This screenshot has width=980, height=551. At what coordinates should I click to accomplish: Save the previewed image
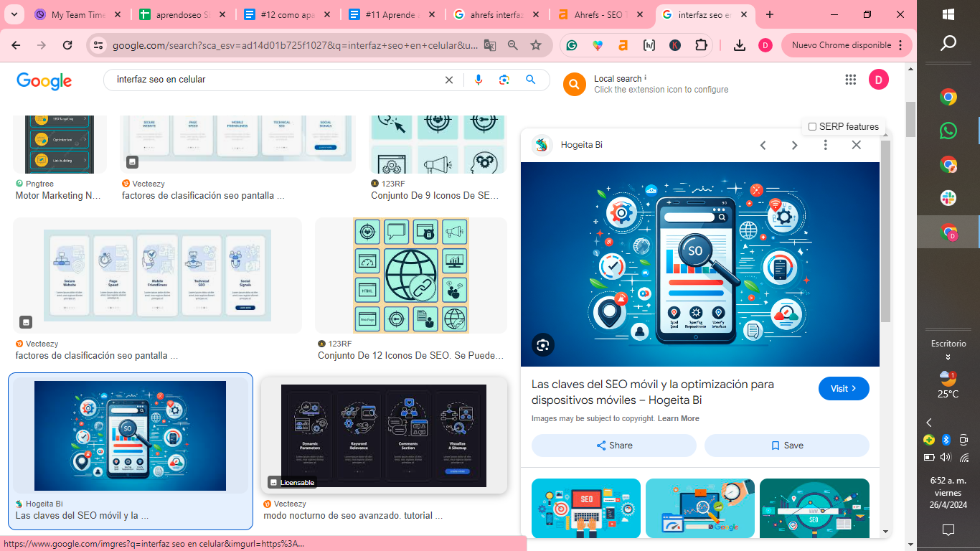pos(787,446)
